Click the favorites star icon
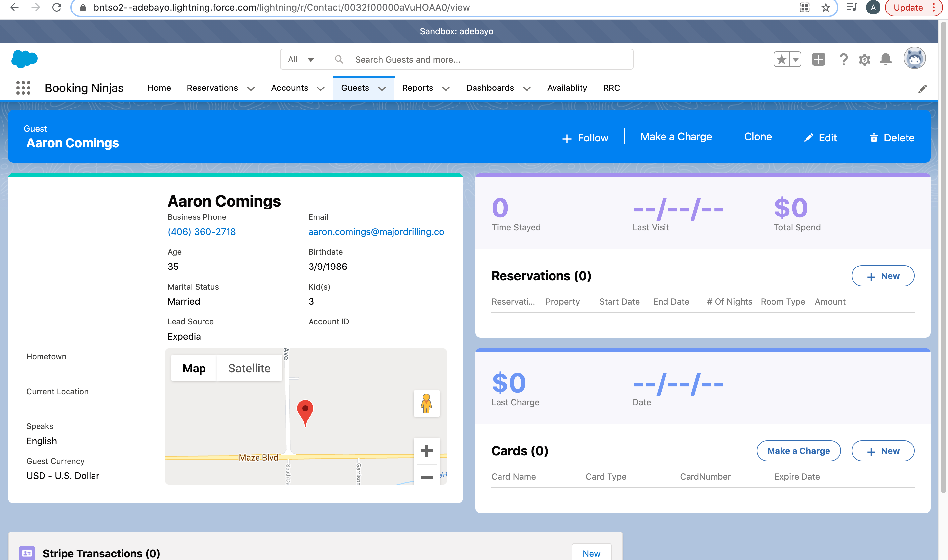 click(781, 59)
